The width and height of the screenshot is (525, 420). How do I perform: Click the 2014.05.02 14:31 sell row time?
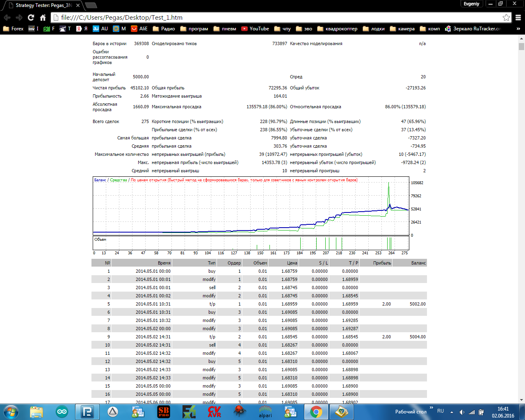(x=153, y=345)
